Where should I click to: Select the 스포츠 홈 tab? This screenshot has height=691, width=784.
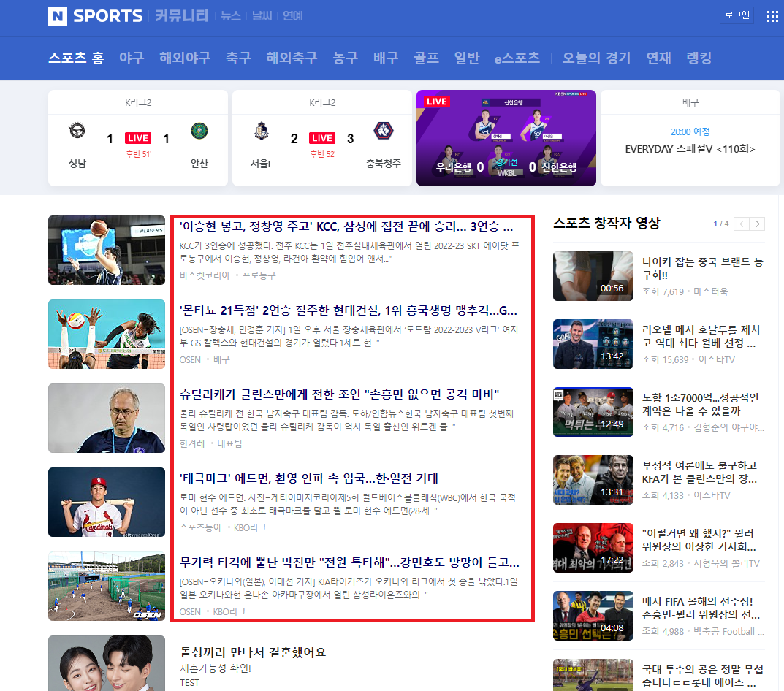pyautogui.click(x=76, y=58)
